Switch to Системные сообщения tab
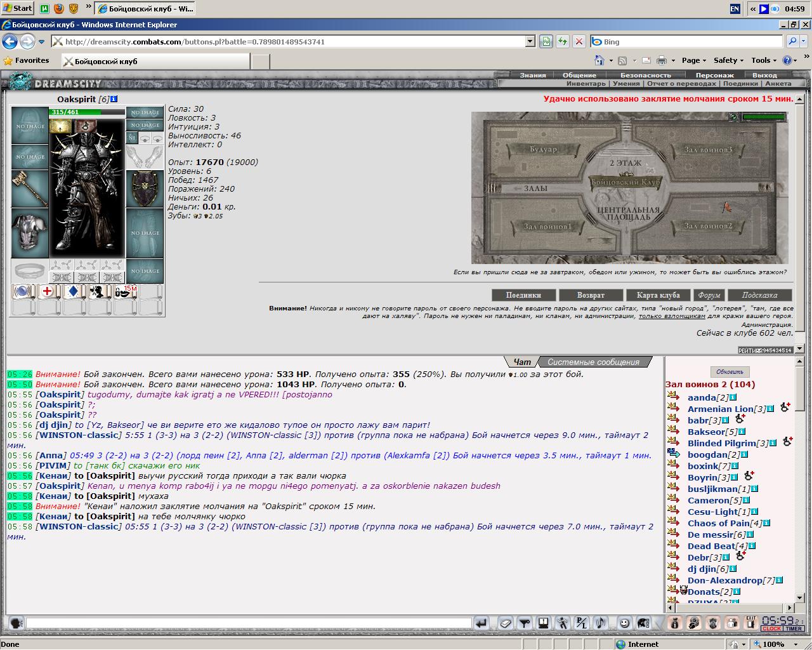Viewport: 812px width, 650px height. click(x=593, y=362)
